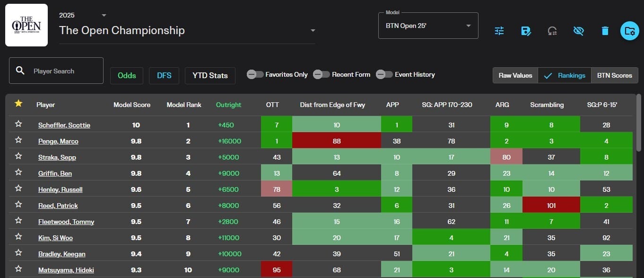Sort by Model Score column header

tap(132, 105)
